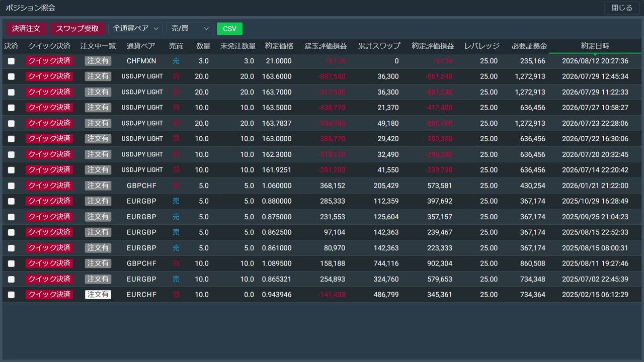This screenshot has width=644, height=362.
Task: Check the USDJPY LIGHT 163.7000 row
Action: [11, 93]
